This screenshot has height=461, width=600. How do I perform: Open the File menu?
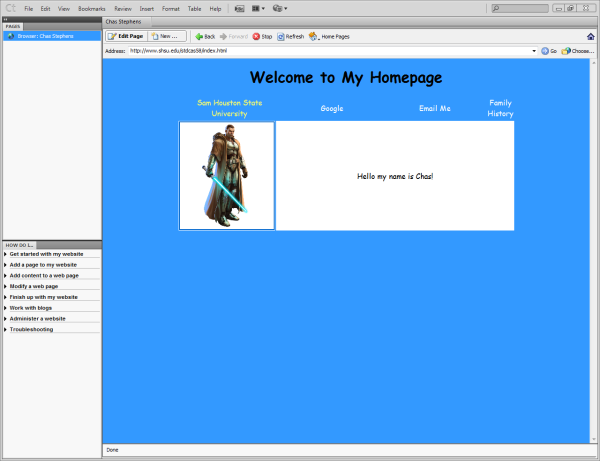[x=29, y=8]
